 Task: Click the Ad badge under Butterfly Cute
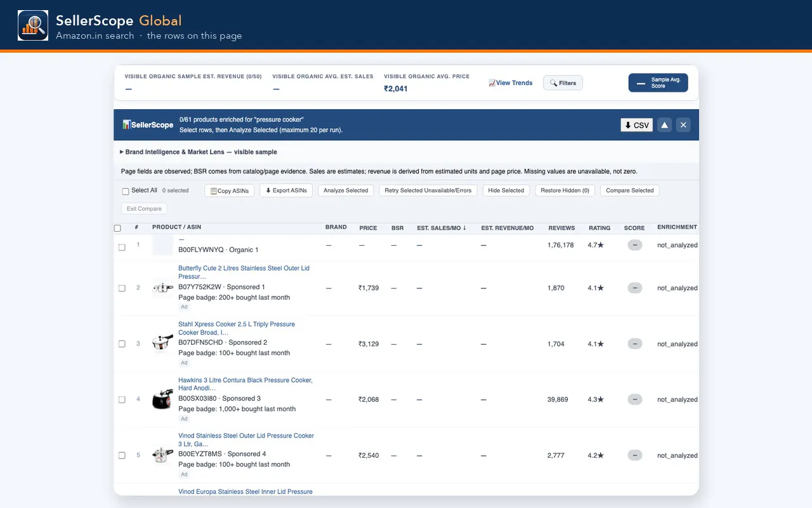point(184,307)
